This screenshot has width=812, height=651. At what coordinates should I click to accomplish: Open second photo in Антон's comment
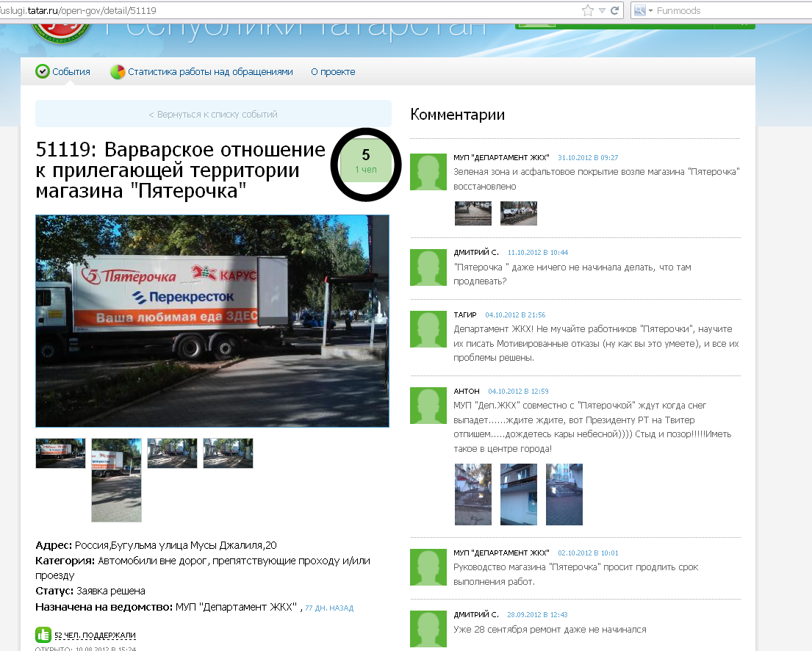pyautogui.click(x=518, y=494)
